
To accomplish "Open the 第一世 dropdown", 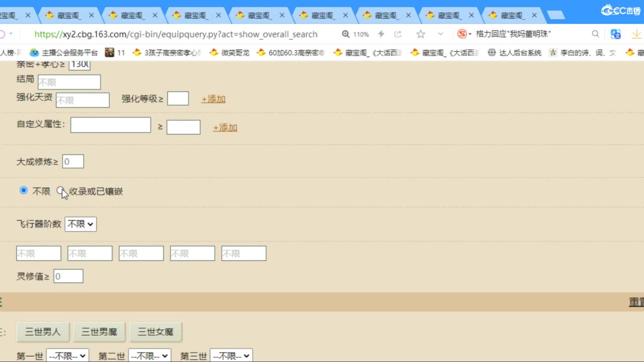I will pyautogui.click(x=67, y=355).
